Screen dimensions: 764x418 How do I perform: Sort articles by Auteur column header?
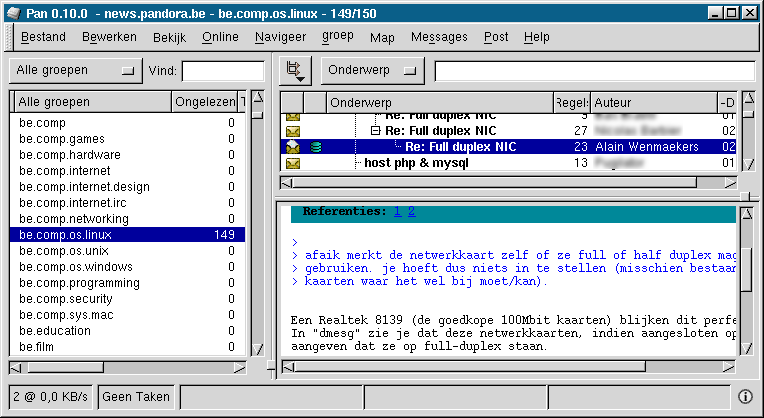(x=654, y=103)
